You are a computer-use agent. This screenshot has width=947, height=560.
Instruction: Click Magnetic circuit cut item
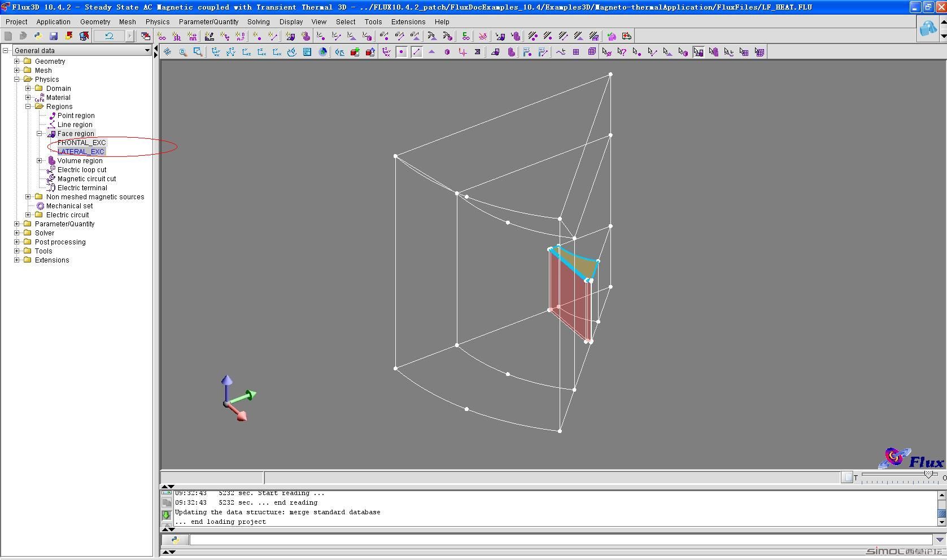click(x=86, y=179)
